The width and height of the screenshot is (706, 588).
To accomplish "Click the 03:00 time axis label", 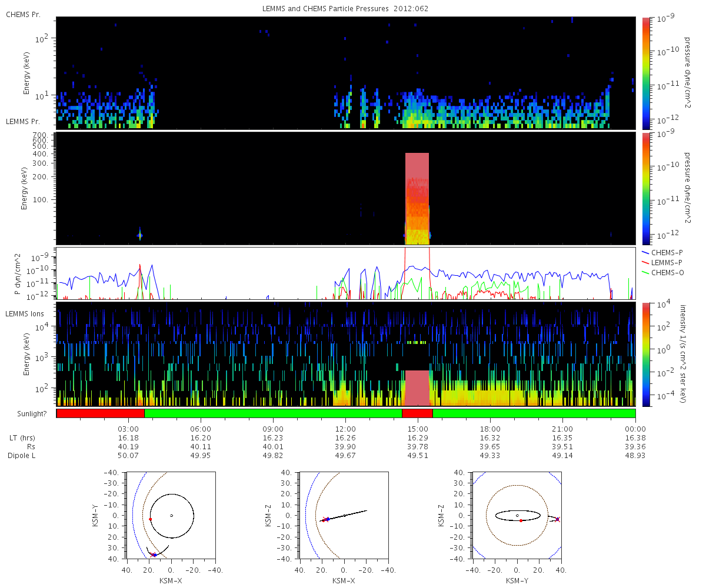I will coord(128,429).
